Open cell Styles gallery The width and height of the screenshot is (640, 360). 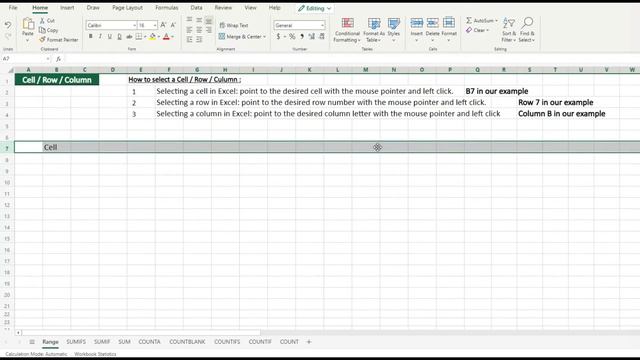click(x=393, y=30)
